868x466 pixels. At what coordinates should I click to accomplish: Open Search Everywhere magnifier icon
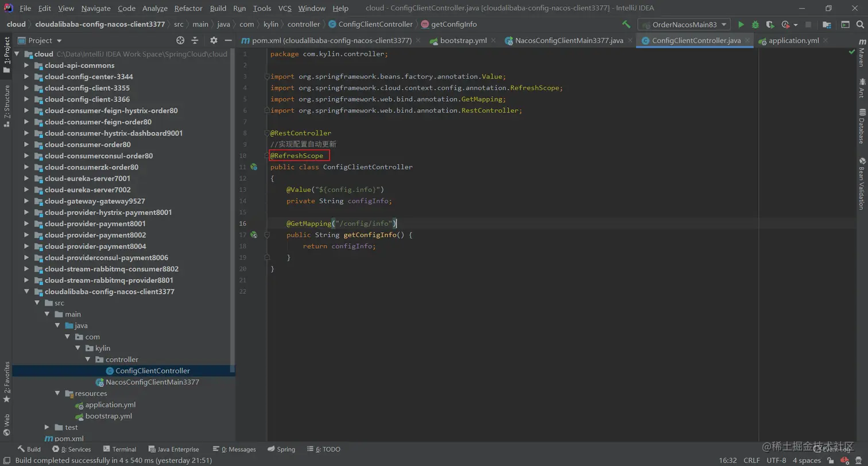click(861, 25)
